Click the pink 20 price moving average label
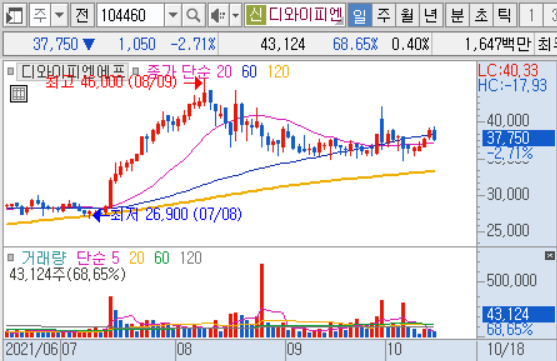The height and width of the screenshot is (361, 557). [224, 71]
